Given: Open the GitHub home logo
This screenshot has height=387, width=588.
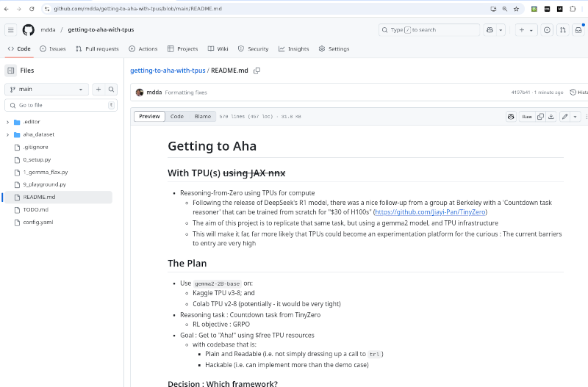Looking at the screenshot, I should click(29, 30).
